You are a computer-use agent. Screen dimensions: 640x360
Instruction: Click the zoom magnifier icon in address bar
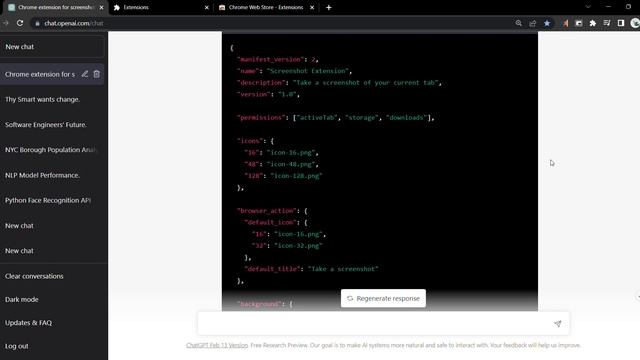point(518,23)
